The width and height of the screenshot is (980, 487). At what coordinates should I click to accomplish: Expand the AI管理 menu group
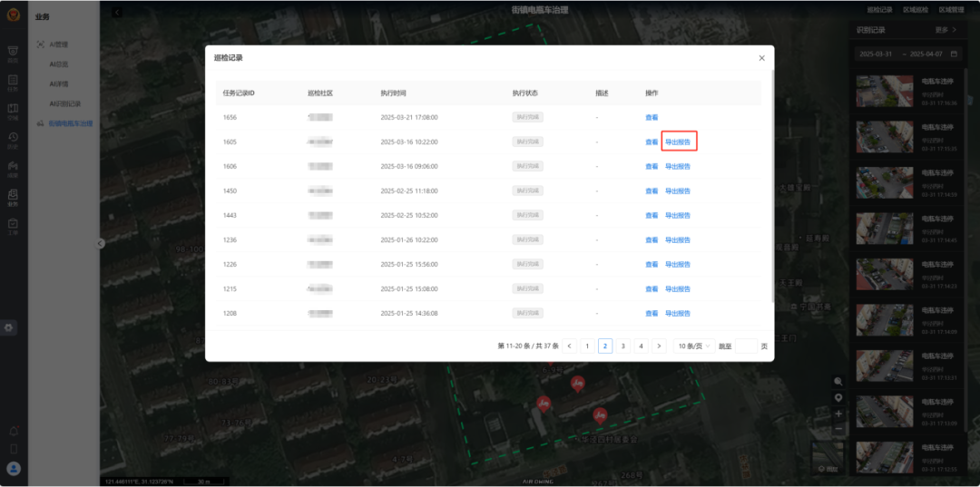58,44
